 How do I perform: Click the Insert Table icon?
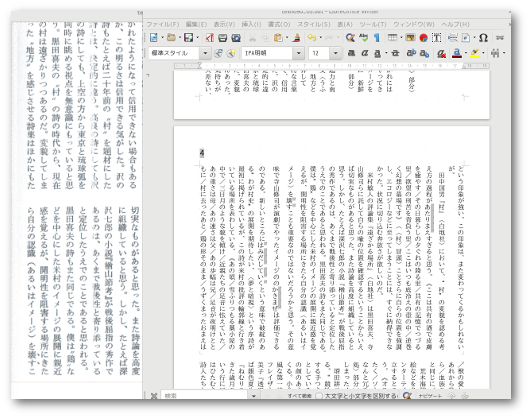(392, 38)
